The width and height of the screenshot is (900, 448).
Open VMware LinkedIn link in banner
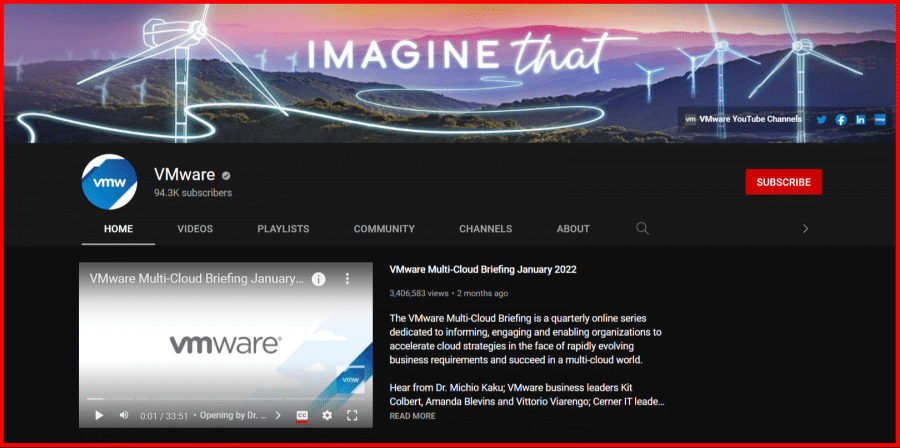(860, 120)
